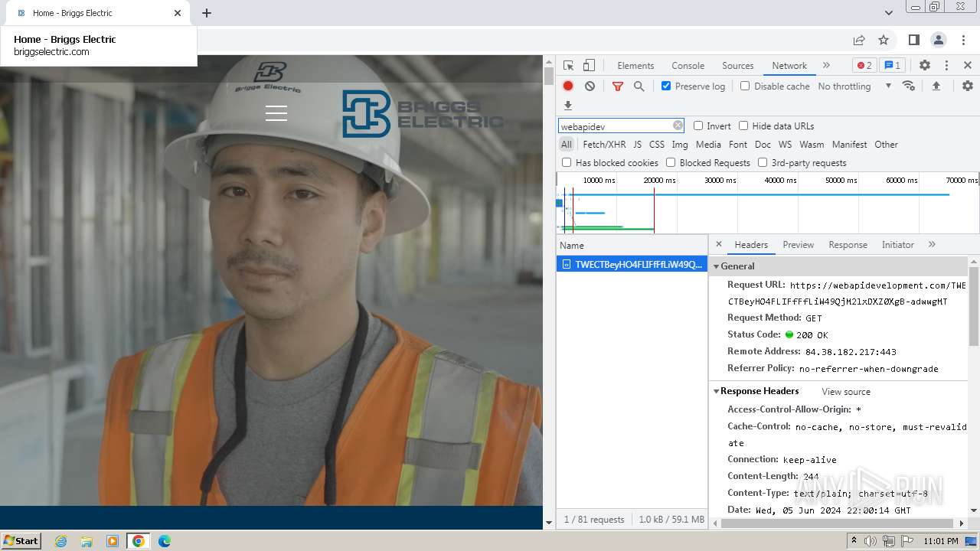Viewport: 980px width, 551px height.
Task: Switch to the Console panel
Action: [688, 66]
